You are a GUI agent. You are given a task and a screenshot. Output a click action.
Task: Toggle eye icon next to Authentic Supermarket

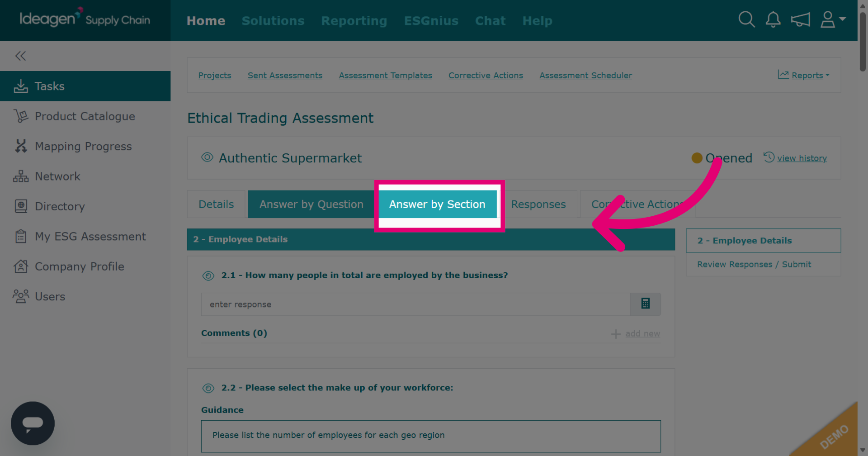[207, 157]
